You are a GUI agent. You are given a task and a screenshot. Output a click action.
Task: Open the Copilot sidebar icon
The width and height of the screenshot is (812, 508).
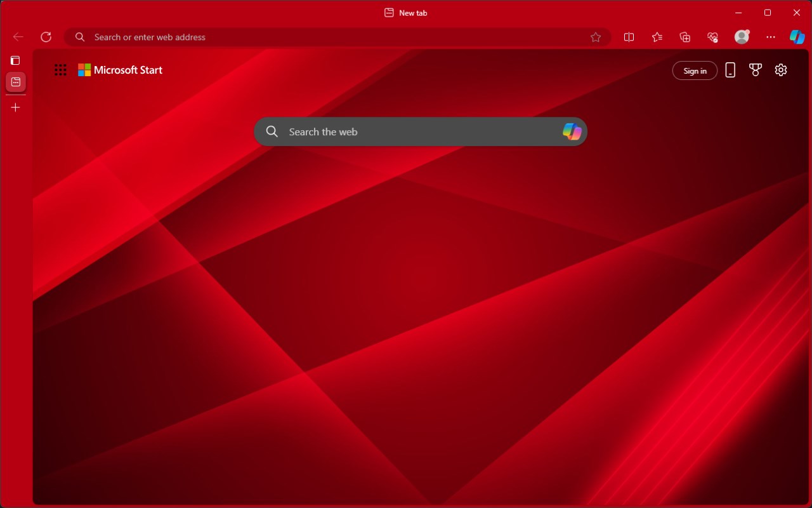point(797,37)
